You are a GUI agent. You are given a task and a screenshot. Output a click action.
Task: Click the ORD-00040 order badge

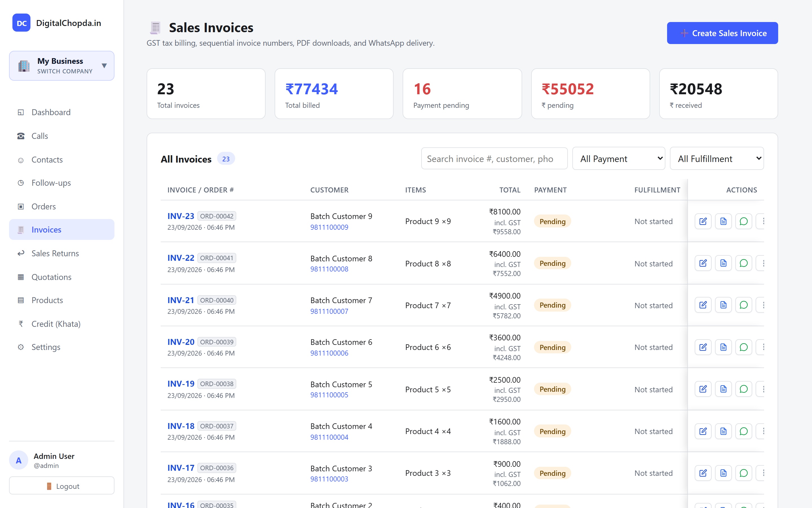click(x=217, y=300)
